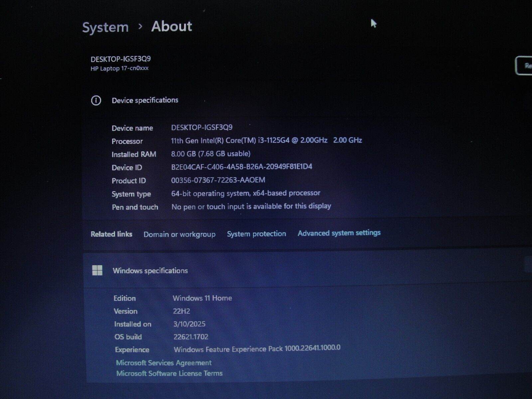Image resolution: width=532 pixels, height=399 pixels.
Task: Open Microsoft Software License Terms link
Action: (x=169, y=373)
